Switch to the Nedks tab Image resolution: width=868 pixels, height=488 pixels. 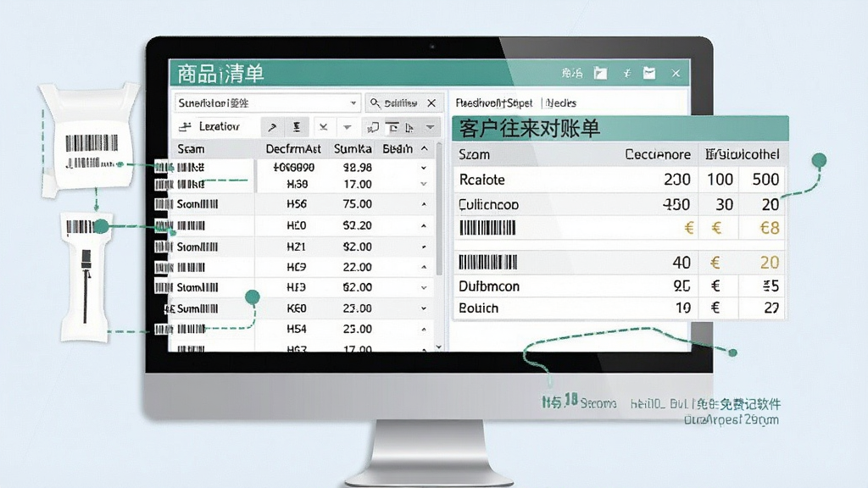coord(561,103)
